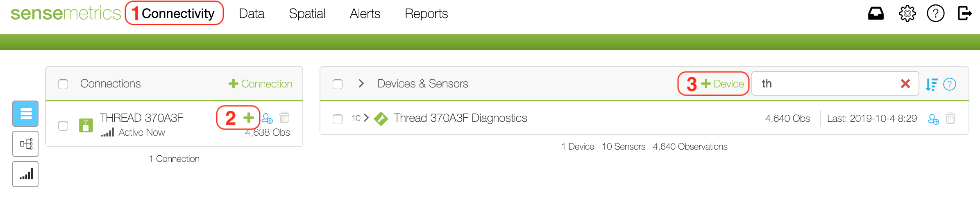Click the device search field containing "th"

tap(823, 84)
